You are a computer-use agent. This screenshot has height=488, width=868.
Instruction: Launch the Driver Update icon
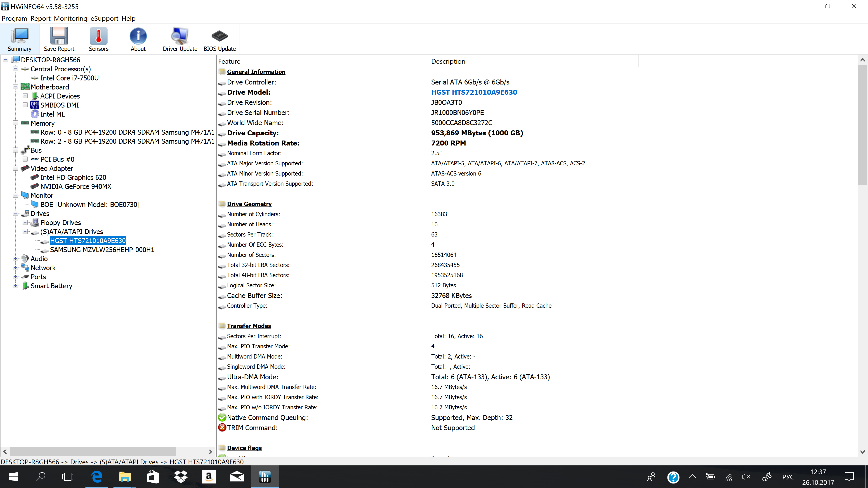coord(180,39)
